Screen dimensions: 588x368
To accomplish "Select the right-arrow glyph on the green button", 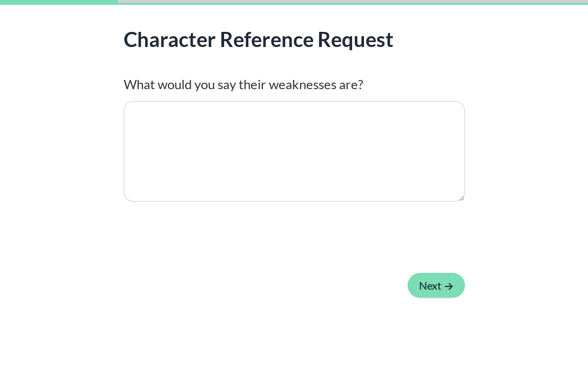I will pyautogui.click(x=449, y=286).
